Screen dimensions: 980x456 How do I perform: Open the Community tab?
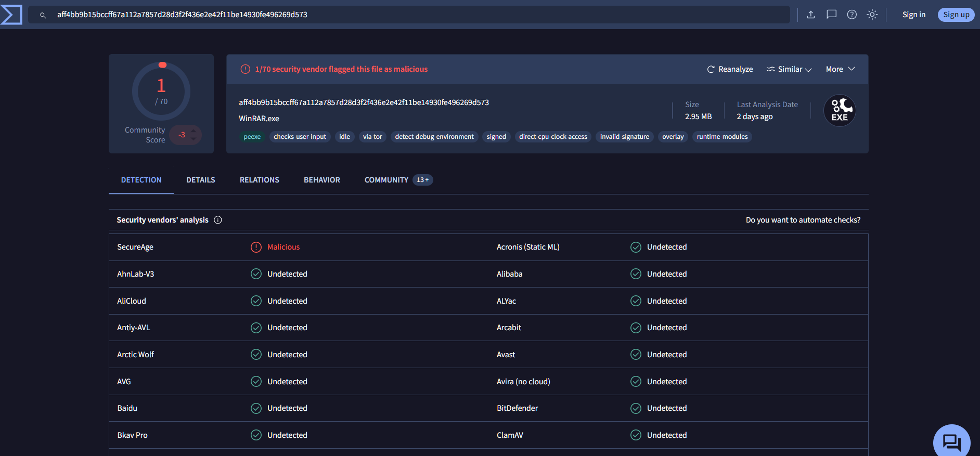point(386,180)
